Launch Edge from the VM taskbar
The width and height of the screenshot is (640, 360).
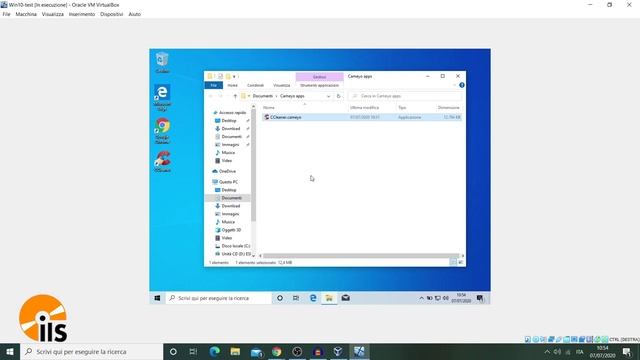coord(313,298)
